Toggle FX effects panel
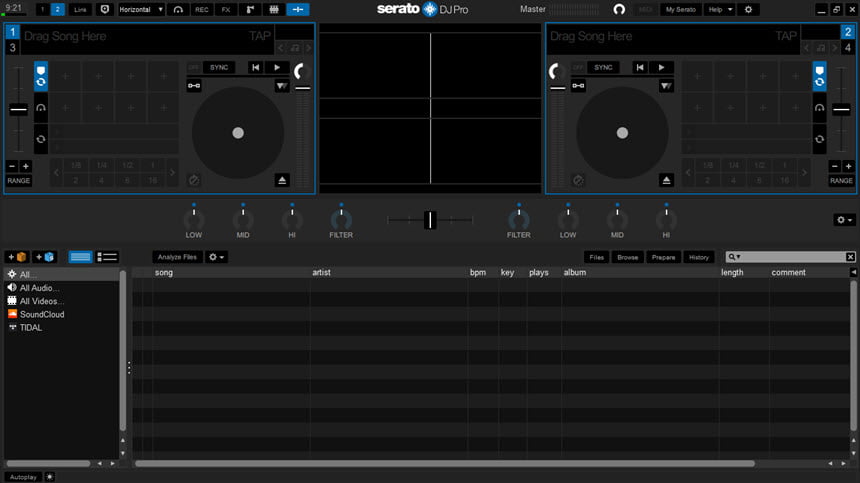Viewport: 860px width, 483px height. pyautogui.click(x=226, y=9)
